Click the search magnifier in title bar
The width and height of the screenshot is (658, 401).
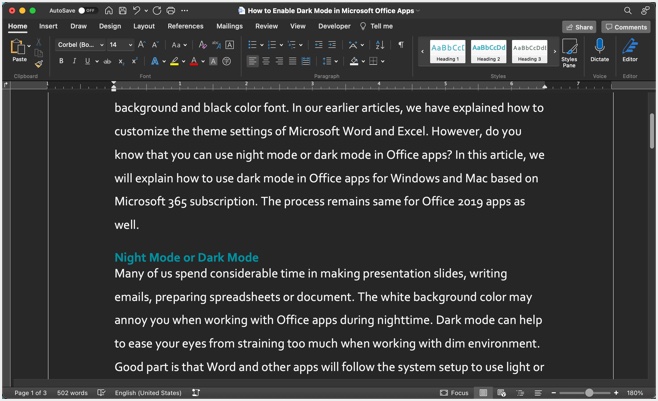(x=627, y=10)
